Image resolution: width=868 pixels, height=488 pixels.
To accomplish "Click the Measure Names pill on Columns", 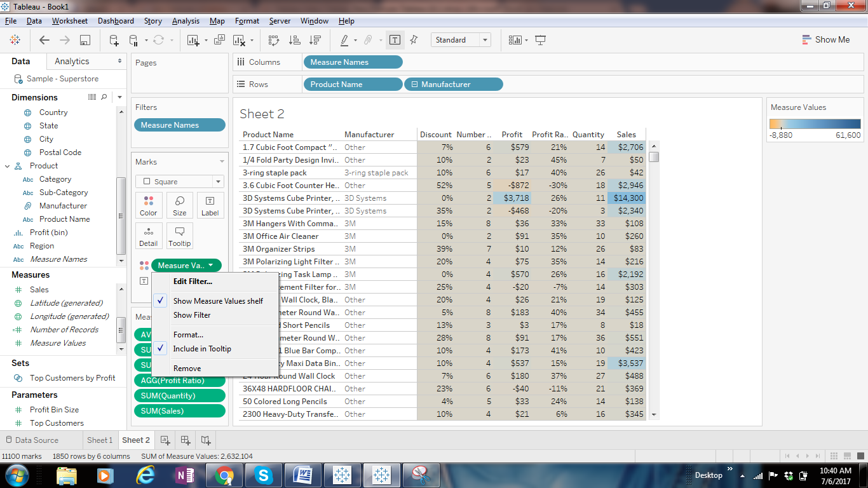I will 353,62.
